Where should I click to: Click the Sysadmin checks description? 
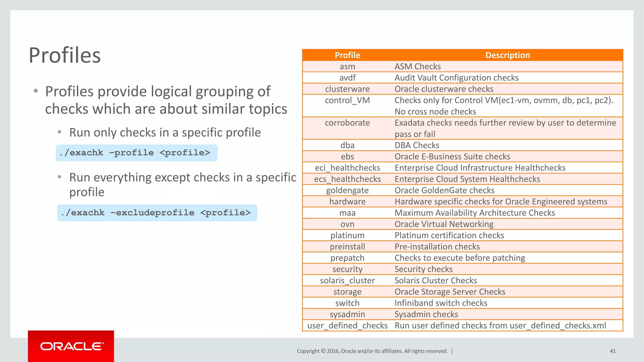pyautogui.click(x=426, y=314)
